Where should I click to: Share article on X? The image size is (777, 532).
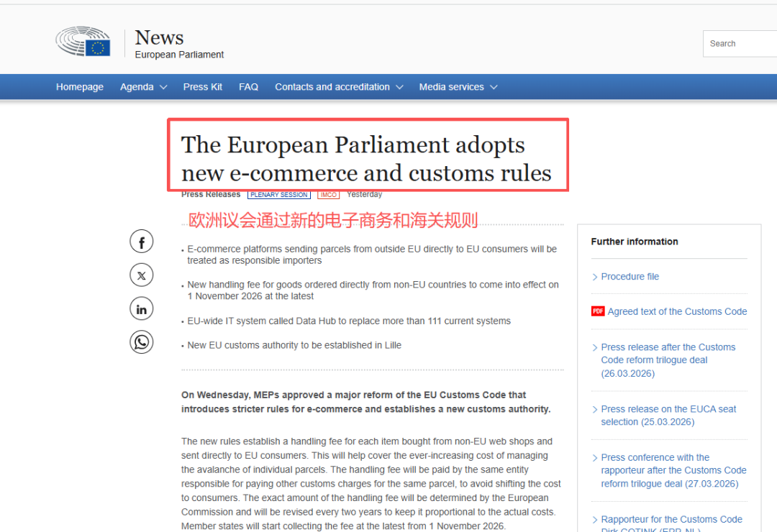[142, 275]
